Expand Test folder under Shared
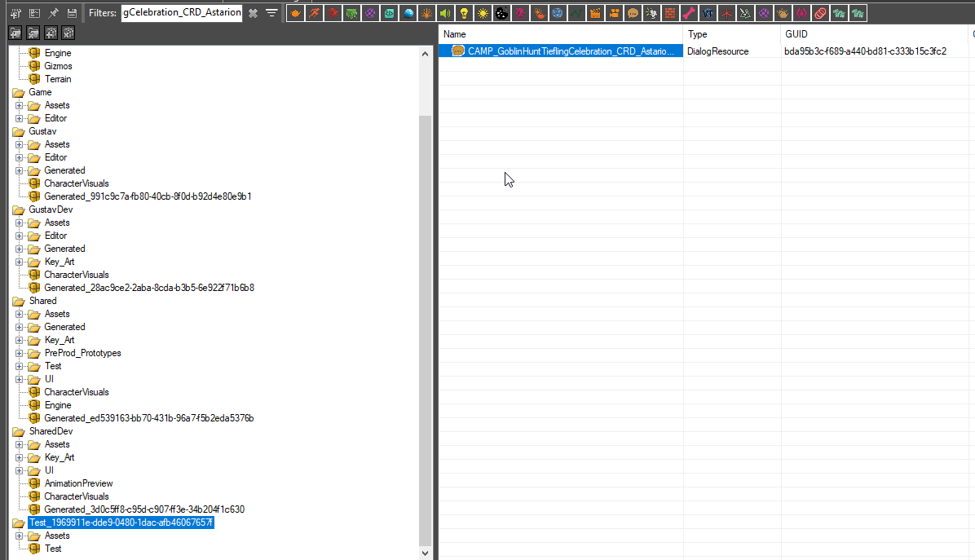 (20, 367)
